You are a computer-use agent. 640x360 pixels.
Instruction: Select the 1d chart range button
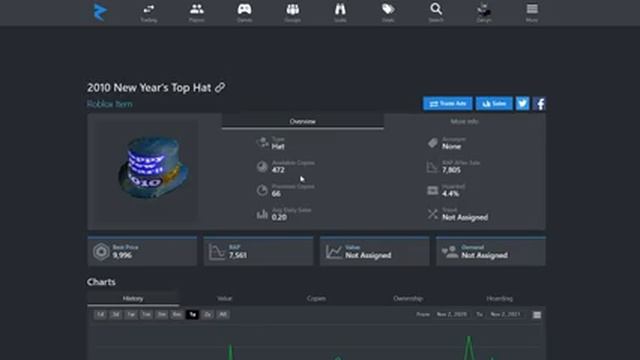100,314
